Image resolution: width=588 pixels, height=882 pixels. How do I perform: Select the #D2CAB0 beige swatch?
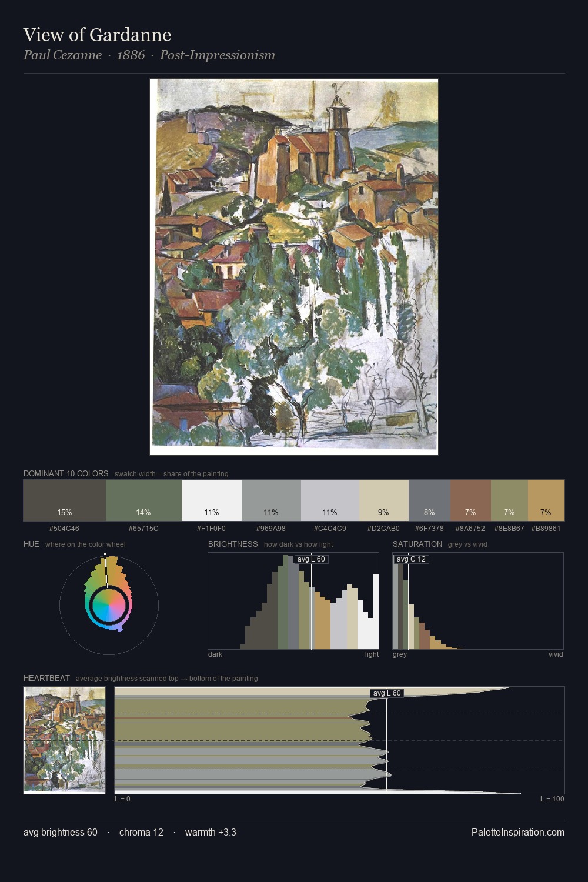pos(384,500)
